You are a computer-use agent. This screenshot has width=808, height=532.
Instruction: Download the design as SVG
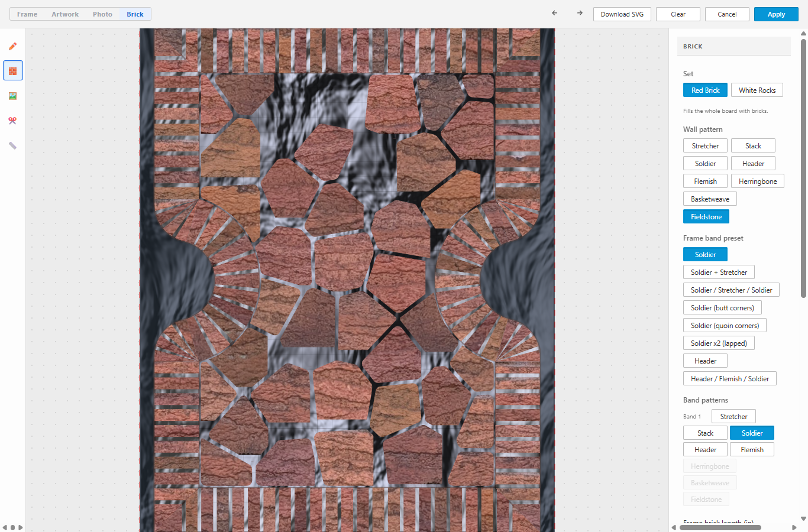coord(622,14)
